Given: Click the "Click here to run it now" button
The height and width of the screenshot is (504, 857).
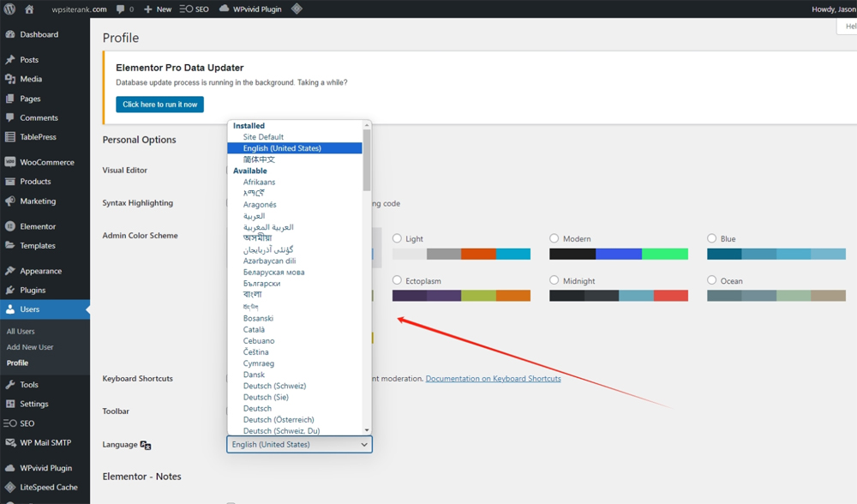Looking at the screenshot, I should pos(159,105).
